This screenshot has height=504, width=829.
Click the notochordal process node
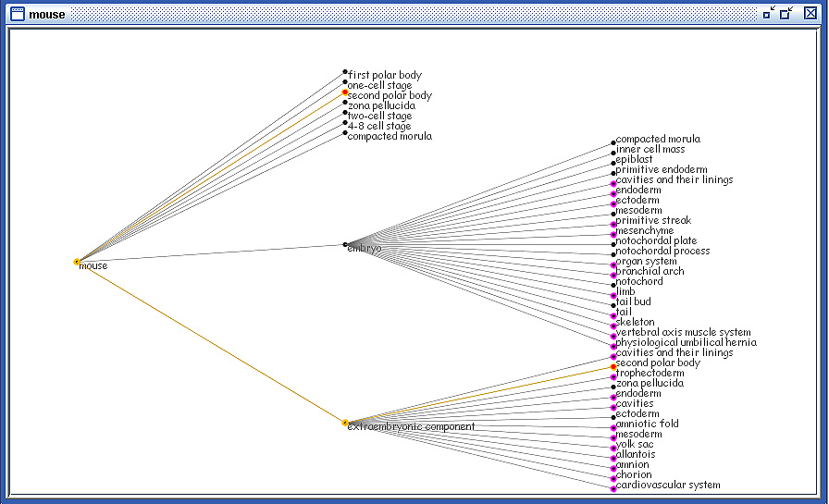click(x=613, y=254)
